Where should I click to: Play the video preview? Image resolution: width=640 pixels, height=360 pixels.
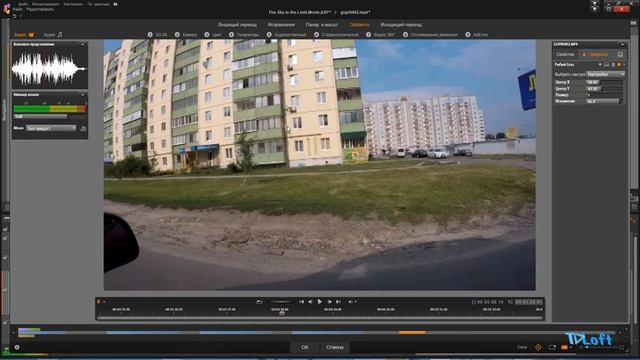[320, 302]
